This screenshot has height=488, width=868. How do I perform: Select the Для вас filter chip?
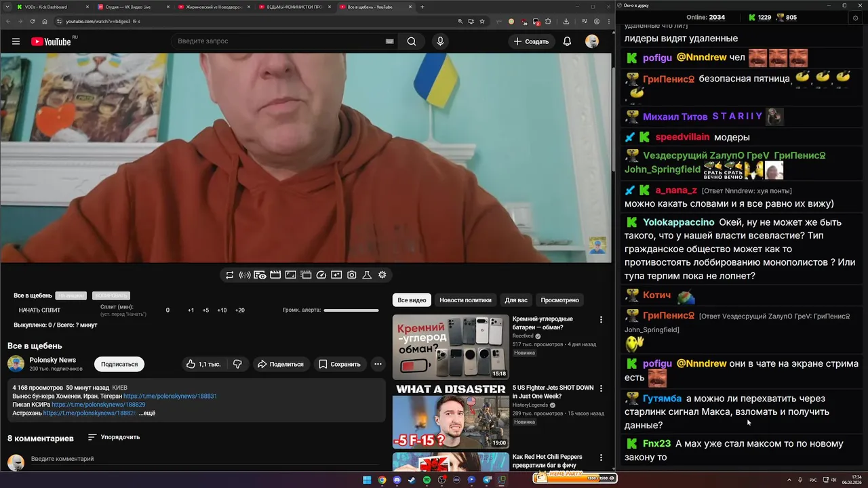(516, 300)
